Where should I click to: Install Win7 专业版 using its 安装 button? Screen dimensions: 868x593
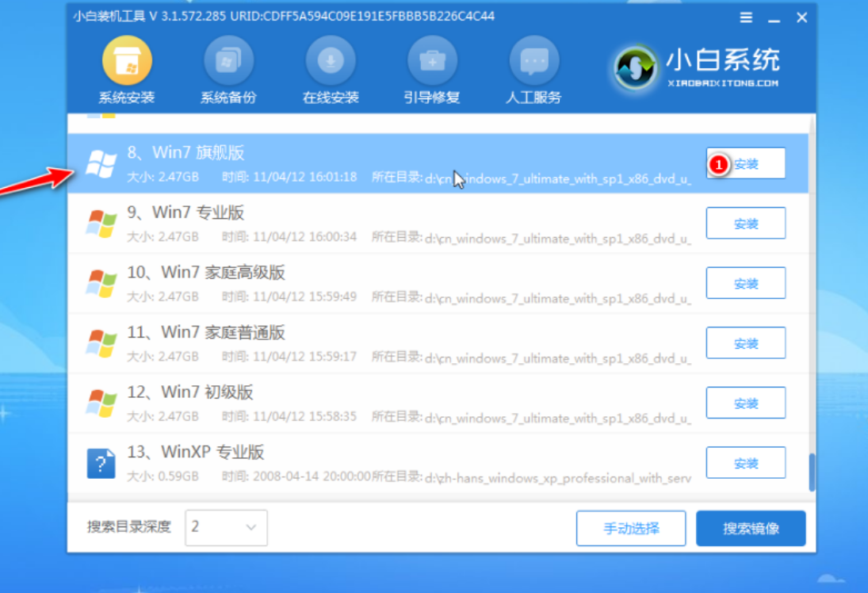(x=746, y=224)
